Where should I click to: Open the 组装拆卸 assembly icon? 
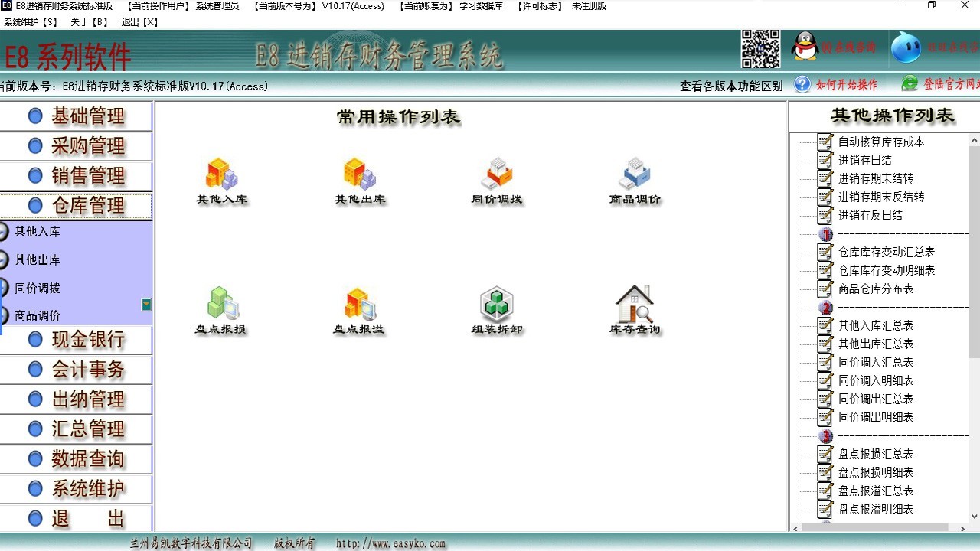pos(496,305)
